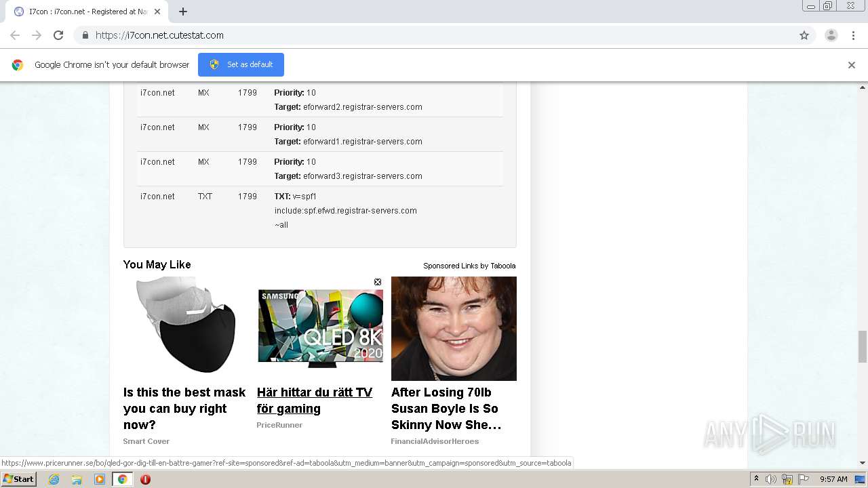This screenshot has height=488, width=868.
Task: Click the 9:57 AM clock
Action: pyautogui.click(x=833, y=479)
